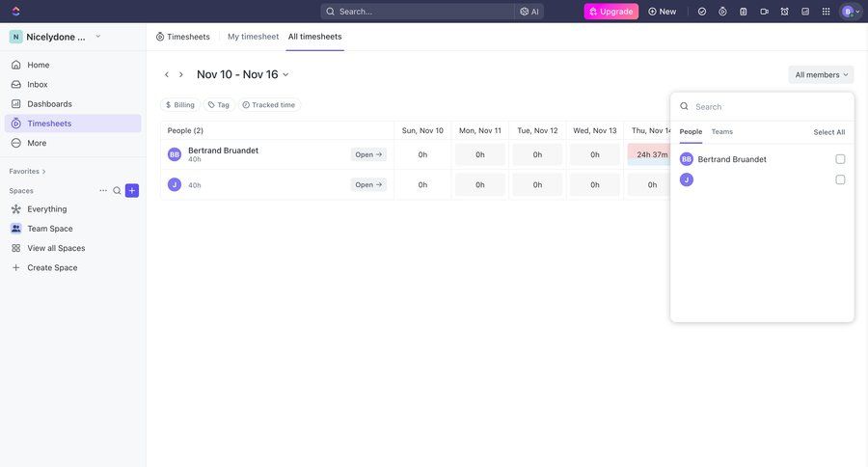
Task: Open Everything in sidebar
Action: pyautogui.click(x=72, y=208)
